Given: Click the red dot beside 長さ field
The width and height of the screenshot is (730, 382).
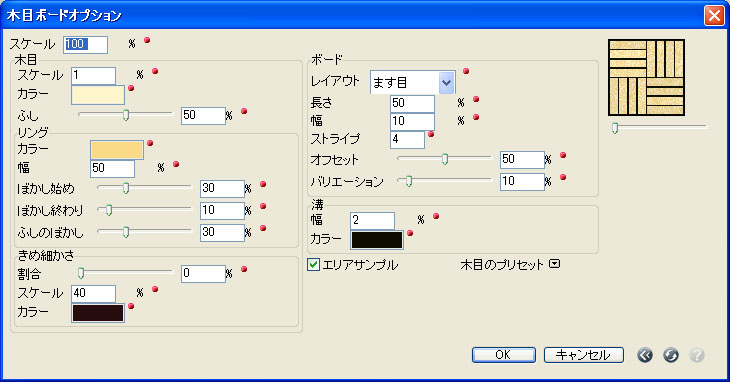Looking at the screenshot, I should (x=476, y=99).
